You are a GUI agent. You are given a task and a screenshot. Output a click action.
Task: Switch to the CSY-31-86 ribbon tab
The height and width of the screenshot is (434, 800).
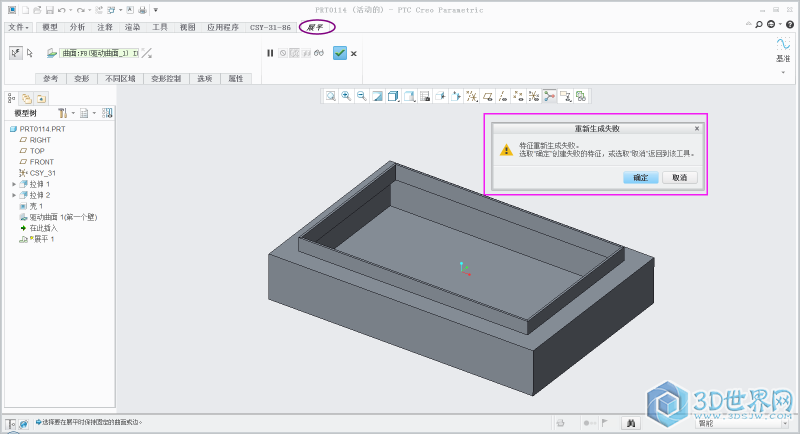pyautogui.click(x=270, y=27)
